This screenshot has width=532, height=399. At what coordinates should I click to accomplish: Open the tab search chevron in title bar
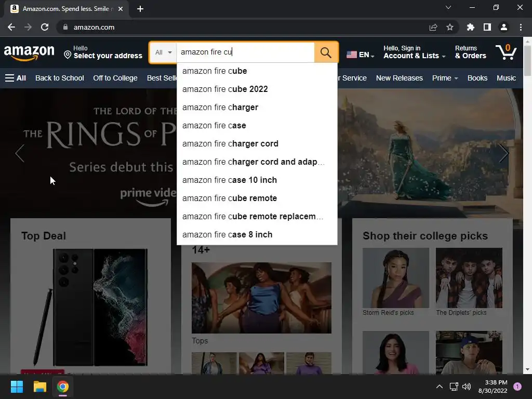(448, 7)
